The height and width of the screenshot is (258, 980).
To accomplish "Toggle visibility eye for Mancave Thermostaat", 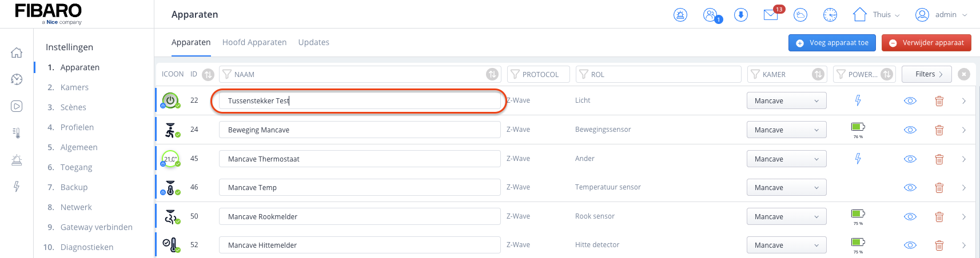I will click(910, 159).
